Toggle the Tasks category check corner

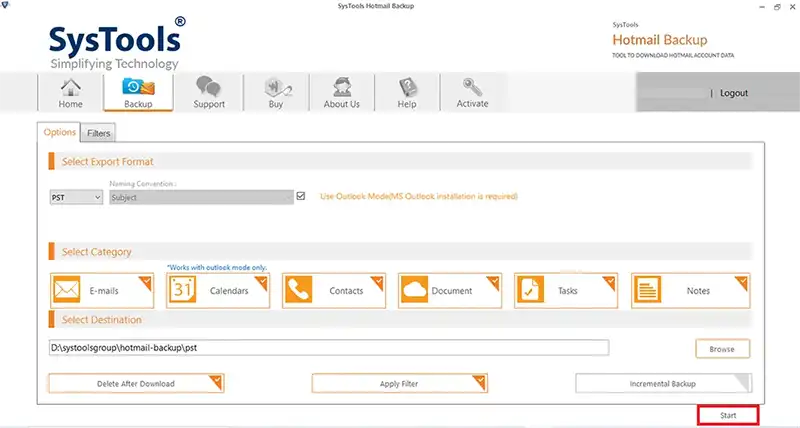(x=610, y=282)
